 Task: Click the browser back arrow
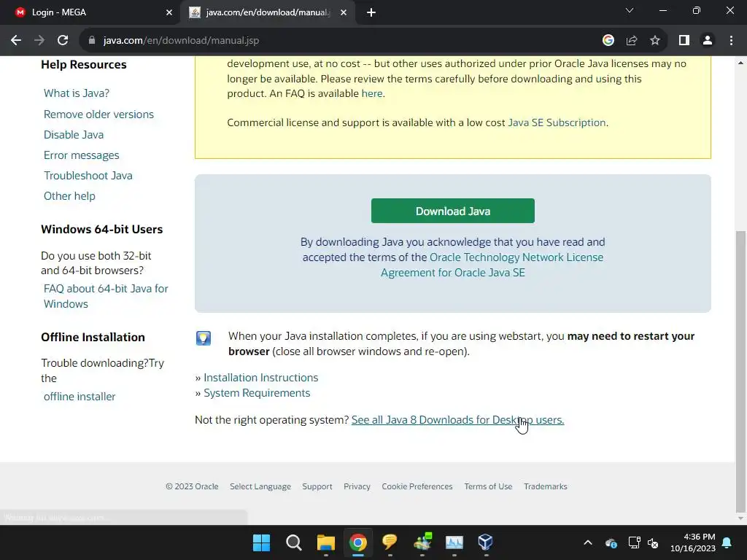click(16, 41)
